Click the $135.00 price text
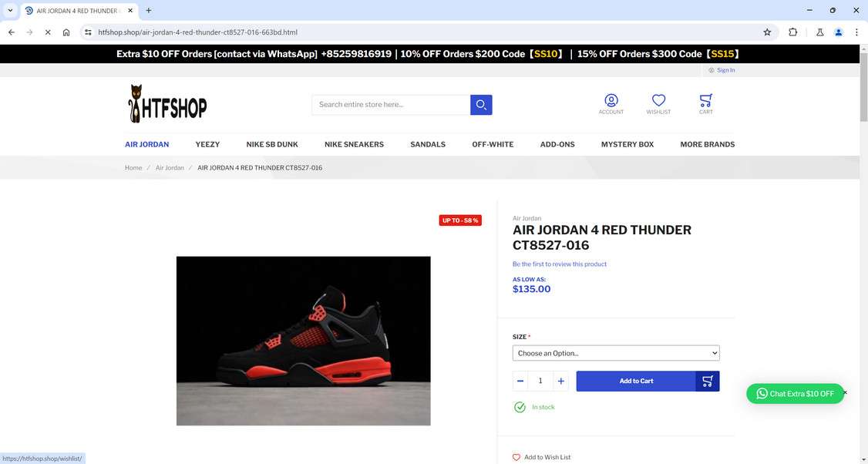868x464 pixels. point(531,289)
